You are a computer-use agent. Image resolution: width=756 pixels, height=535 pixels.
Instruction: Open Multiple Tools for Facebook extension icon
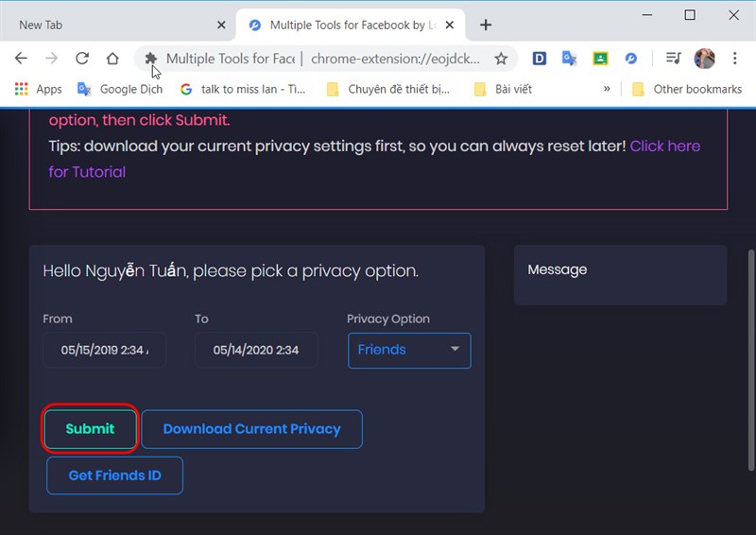point(631,59)
